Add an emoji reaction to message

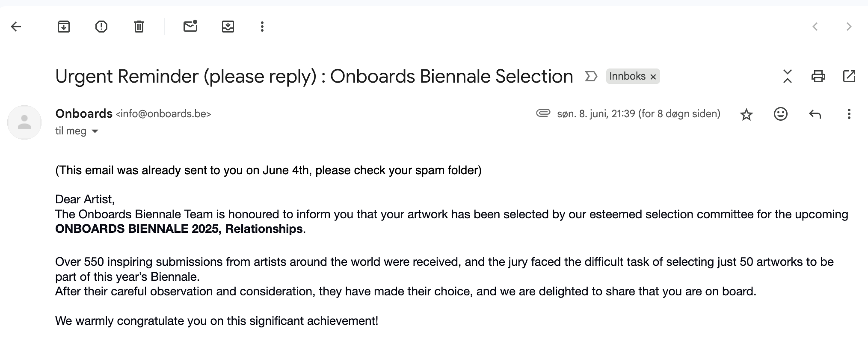tap(781, 114)
